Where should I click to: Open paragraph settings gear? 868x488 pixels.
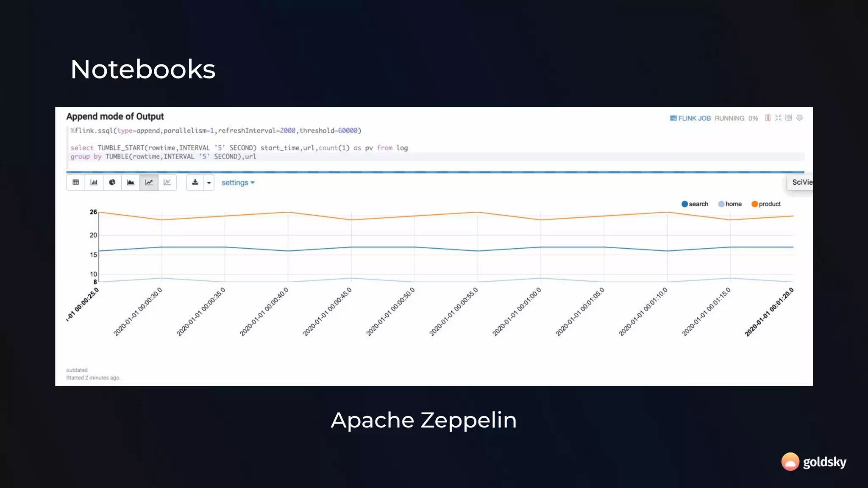(799, 118)
